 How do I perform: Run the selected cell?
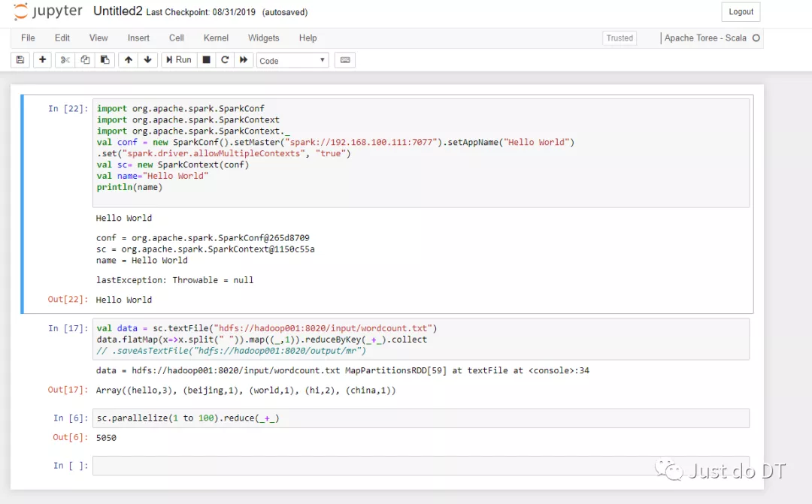179,60
